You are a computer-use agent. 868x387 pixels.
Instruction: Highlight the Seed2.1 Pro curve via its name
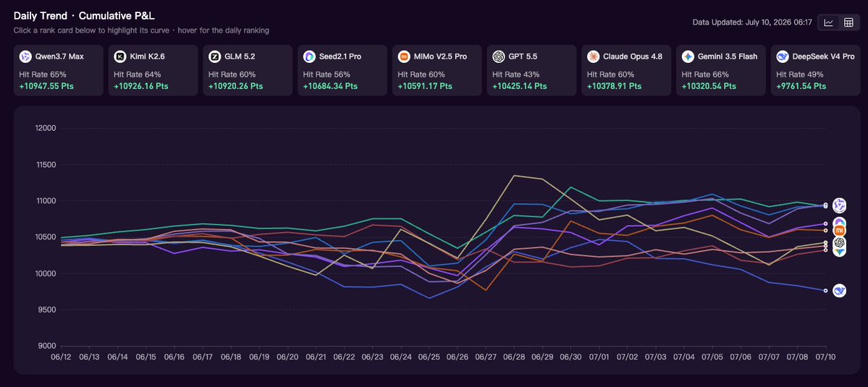[x=341, y=56]
